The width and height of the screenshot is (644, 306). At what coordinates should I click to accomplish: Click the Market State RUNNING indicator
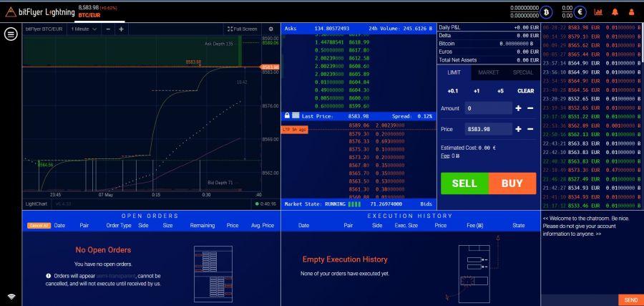pos(323,204)
